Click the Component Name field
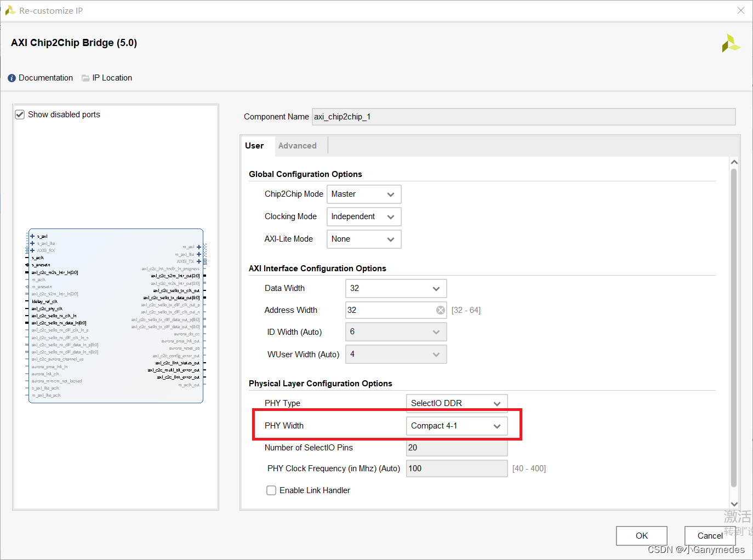Image resolution: width=753 pixels, height=560 pixels. tap(524, 117)
